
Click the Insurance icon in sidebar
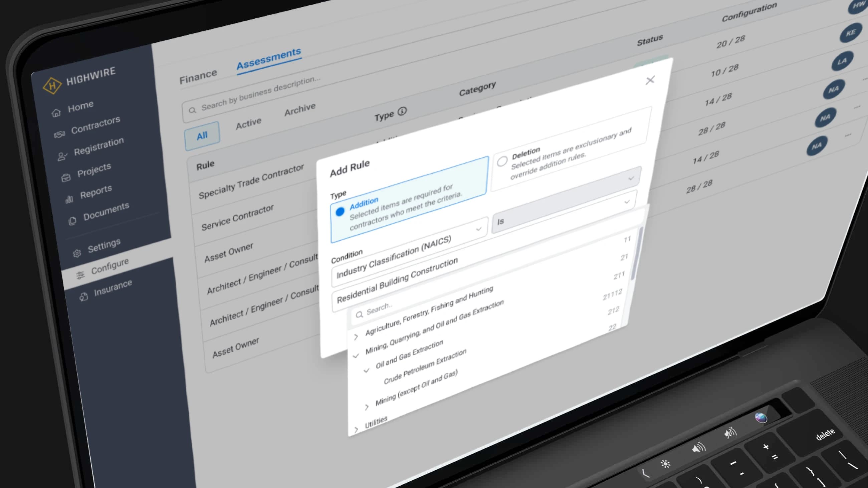pos(83,297)
